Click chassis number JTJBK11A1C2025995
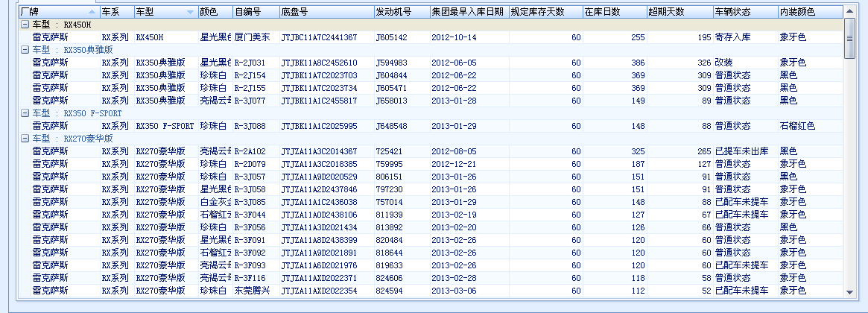This screenshot has width=868, height=313. pyautogui.click(x=319, y=126)
